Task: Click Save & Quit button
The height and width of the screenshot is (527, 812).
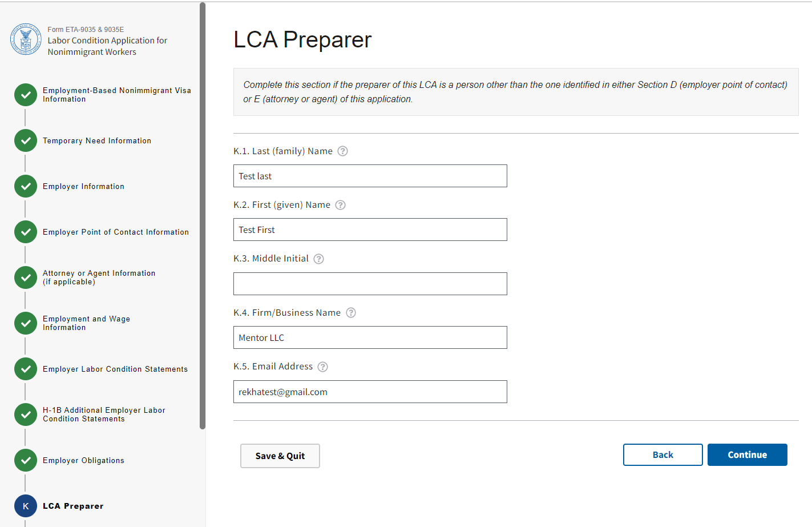Action: click(280, 456)
